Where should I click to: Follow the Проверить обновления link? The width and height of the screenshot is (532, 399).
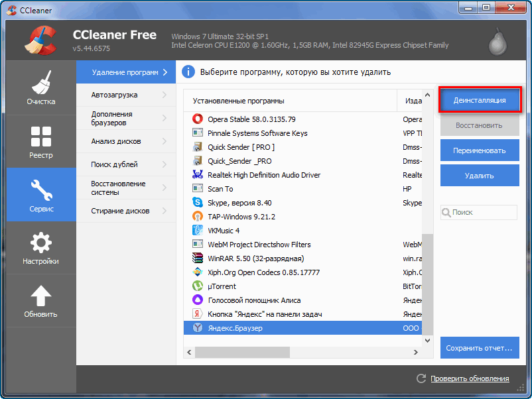(470, 378)
